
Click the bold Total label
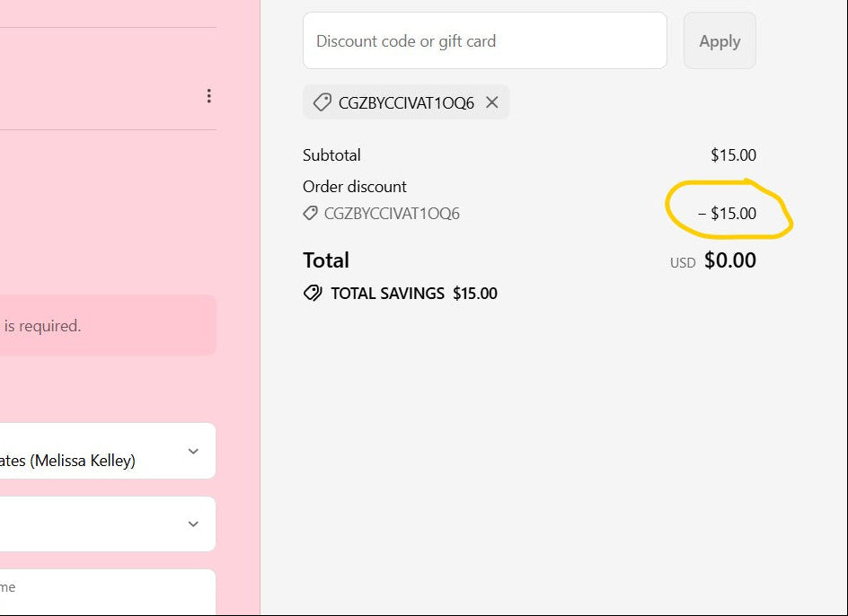point(326,260)
